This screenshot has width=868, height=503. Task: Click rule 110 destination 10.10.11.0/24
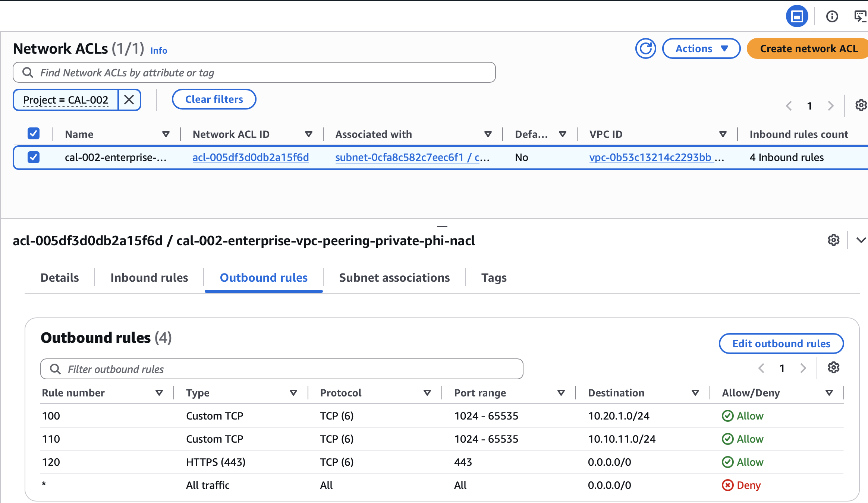pyautogui.click(x=622, y=439)
